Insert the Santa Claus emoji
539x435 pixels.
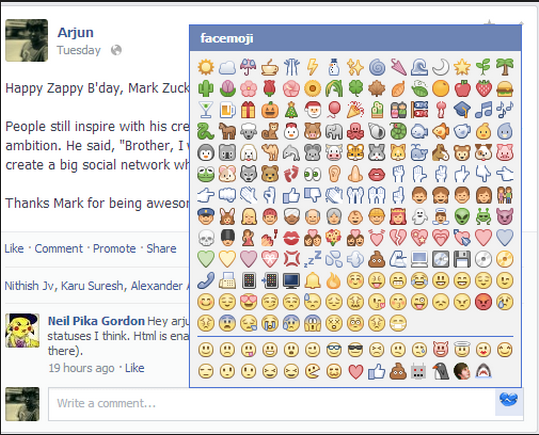(312, 110)
